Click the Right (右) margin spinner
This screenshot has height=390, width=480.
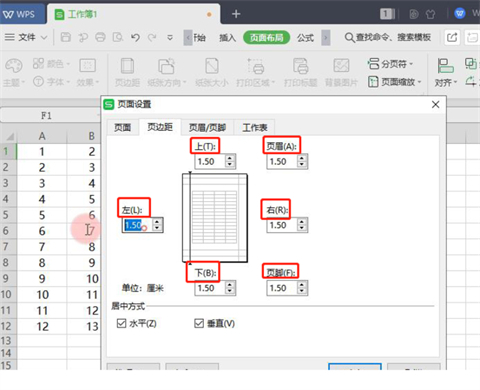[302, 225]
